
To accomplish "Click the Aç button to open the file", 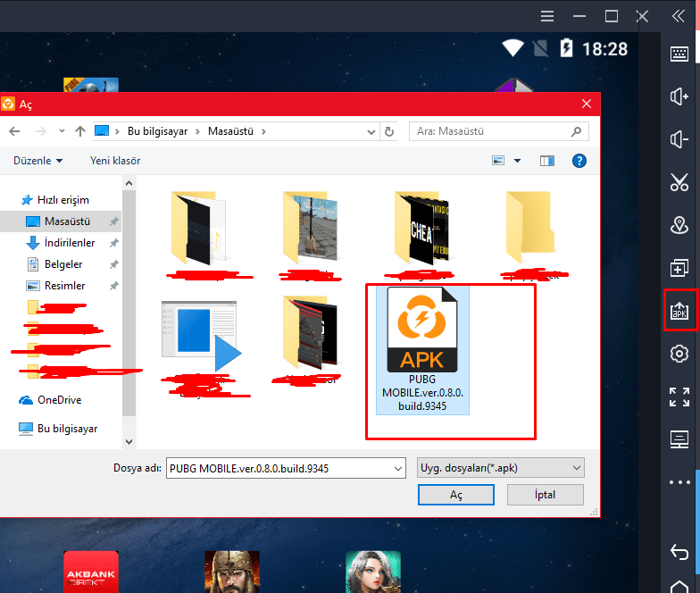I will click(455, 495).
